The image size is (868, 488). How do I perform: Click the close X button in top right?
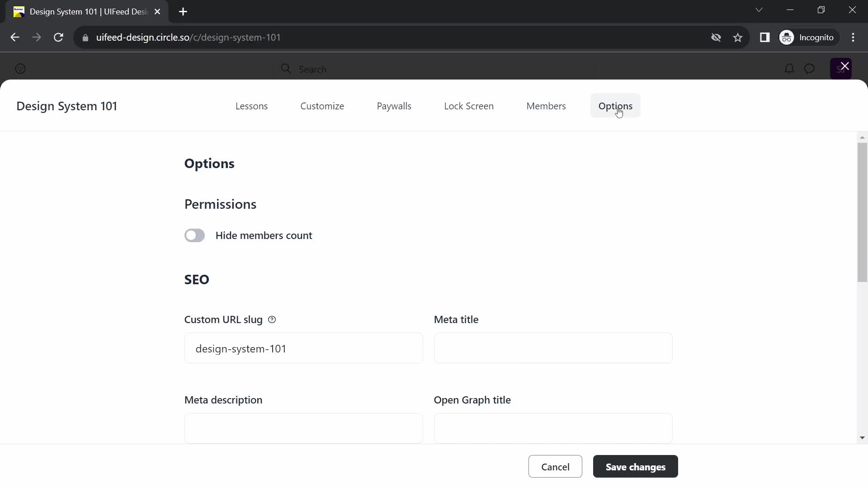coord(845,66)
